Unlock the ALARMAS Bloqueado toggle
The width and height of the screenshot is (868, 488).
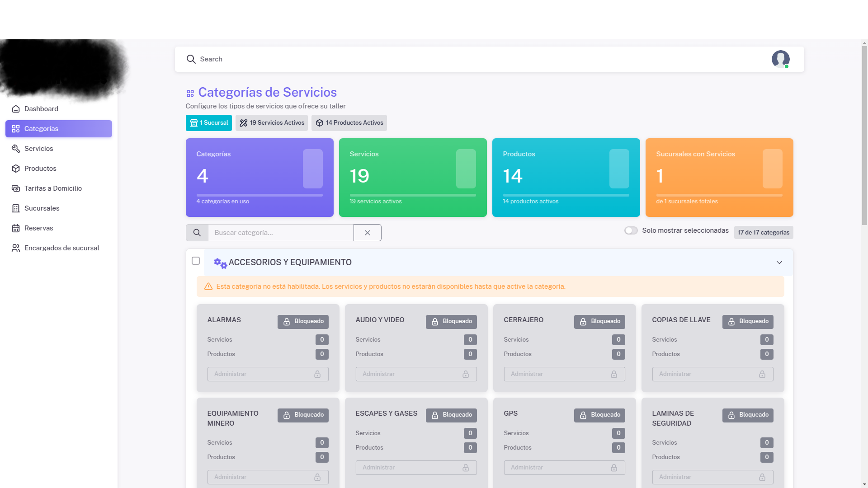pos(303,321)
